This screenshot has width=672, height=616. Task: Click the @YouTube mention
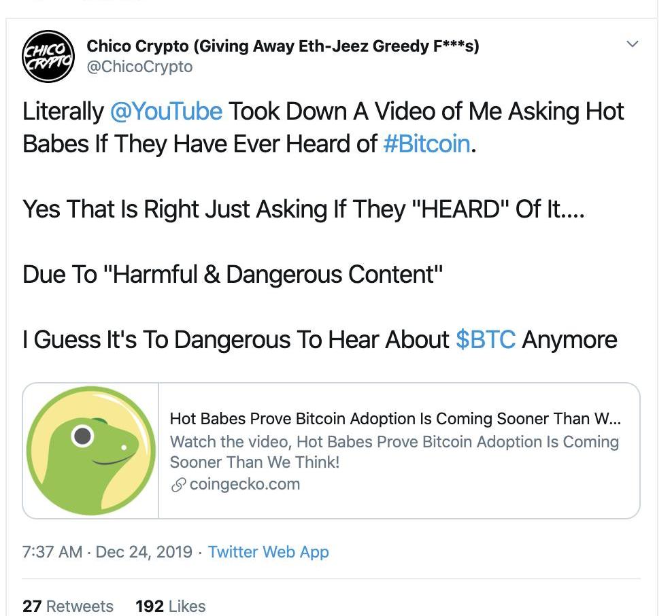click(166, 112)
